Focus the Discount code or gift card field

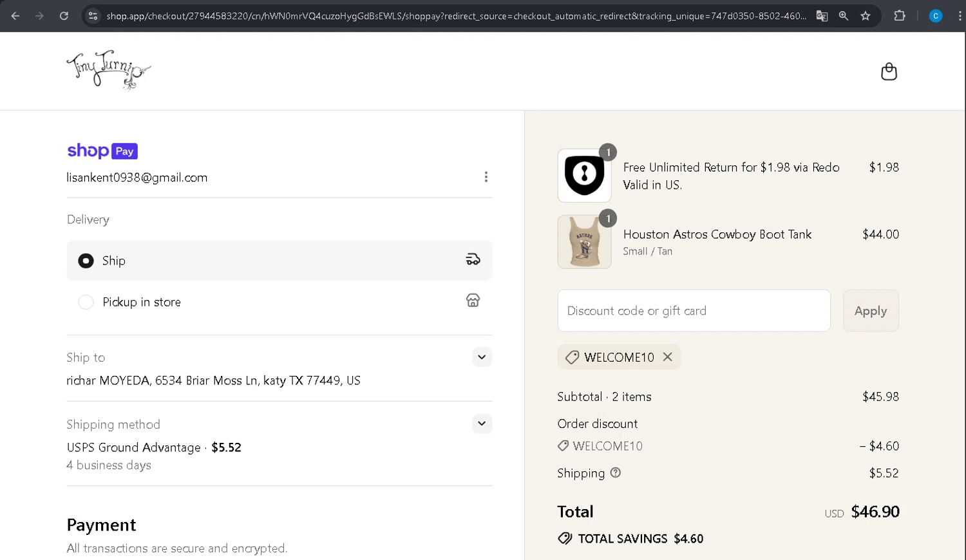(694, 311)
